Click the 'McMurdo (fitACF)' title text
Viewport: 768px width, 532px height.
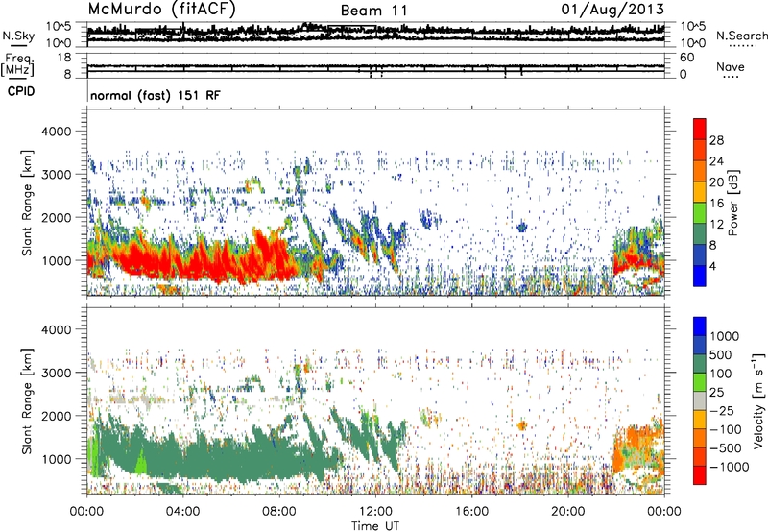(x=162, y=10)
